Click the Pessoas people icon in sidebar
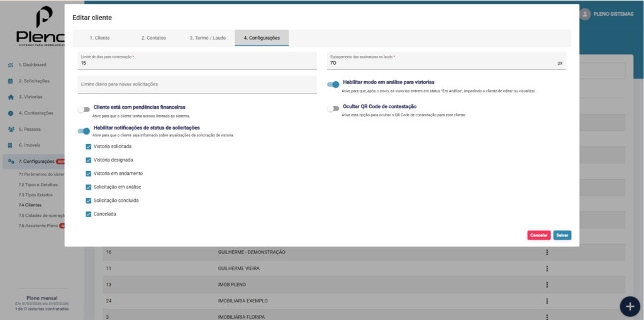The image size is (644, 320). coord(11,130)
